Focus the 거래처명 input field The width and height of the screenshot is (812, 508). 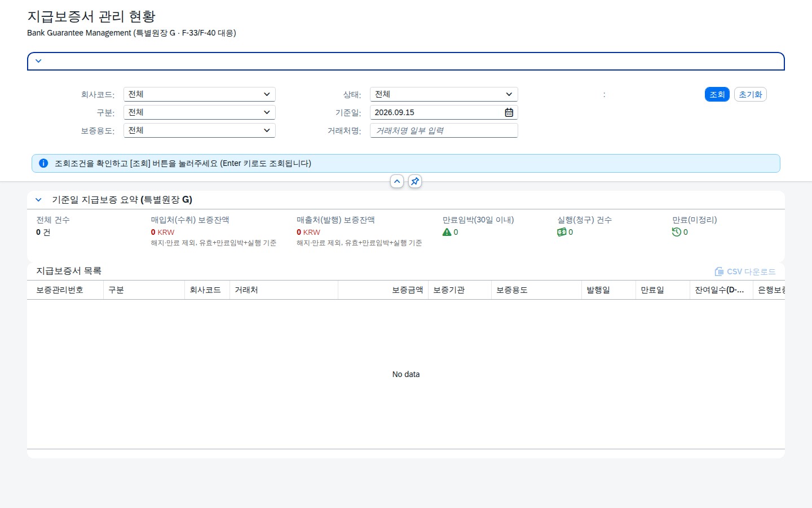(x=444, y=130)
